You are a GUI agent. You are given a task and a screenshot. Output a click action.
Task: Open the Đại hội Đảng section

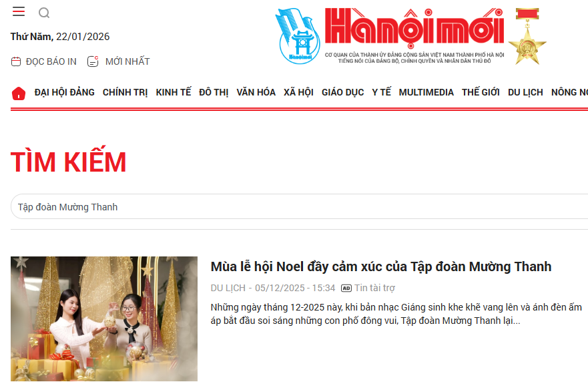[x=65, y=92]
